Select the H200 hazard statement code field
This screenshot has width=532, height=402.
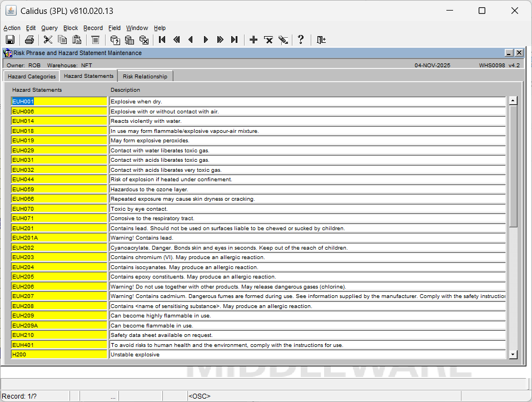pyautogui.click(x=59, y=355)
